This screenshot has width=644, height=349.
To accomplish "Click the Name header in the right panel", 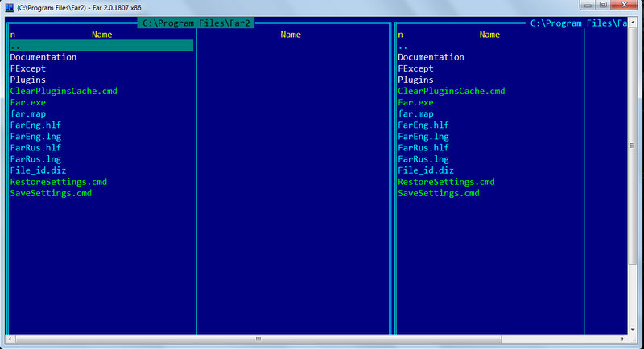I will [x=489, y=35].
